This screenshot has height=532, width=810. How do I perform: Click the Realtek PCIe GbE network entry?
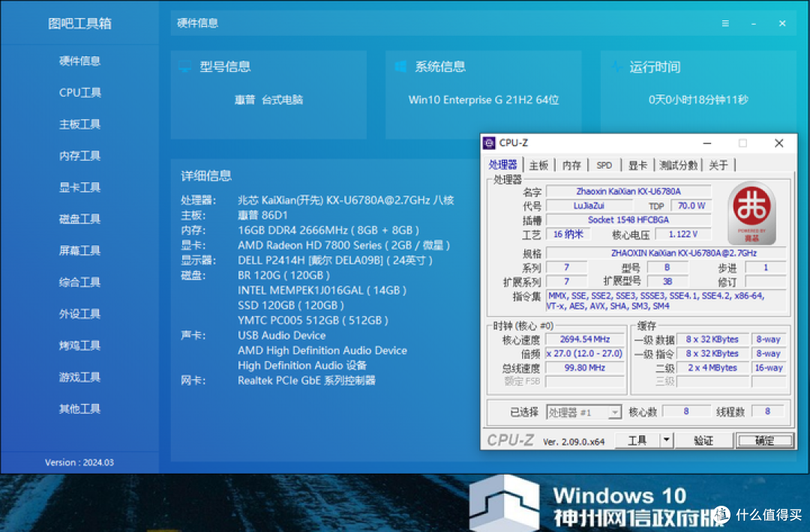tap(306, 381)
